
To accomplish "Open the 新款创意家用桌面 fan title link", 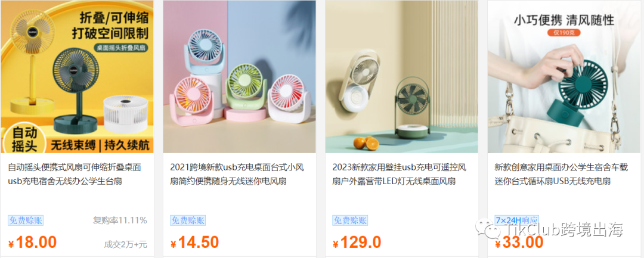I will [562, 175].
